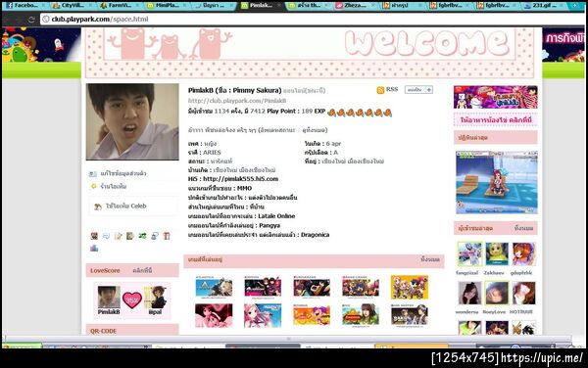The image size is (588, 368).
Task: Open visitor wondersu's avatar
Action: click(469, 293)
